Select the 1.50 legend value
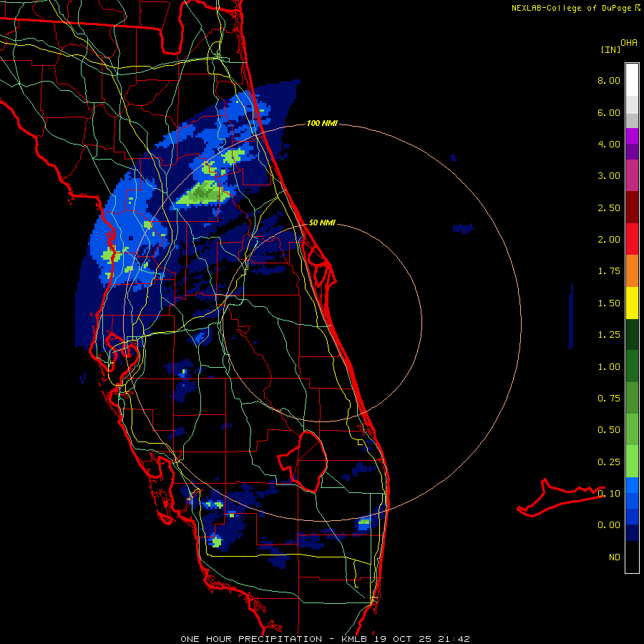This screenshot has height=644, width=644. pyautogui.click(x=609, y=303)
